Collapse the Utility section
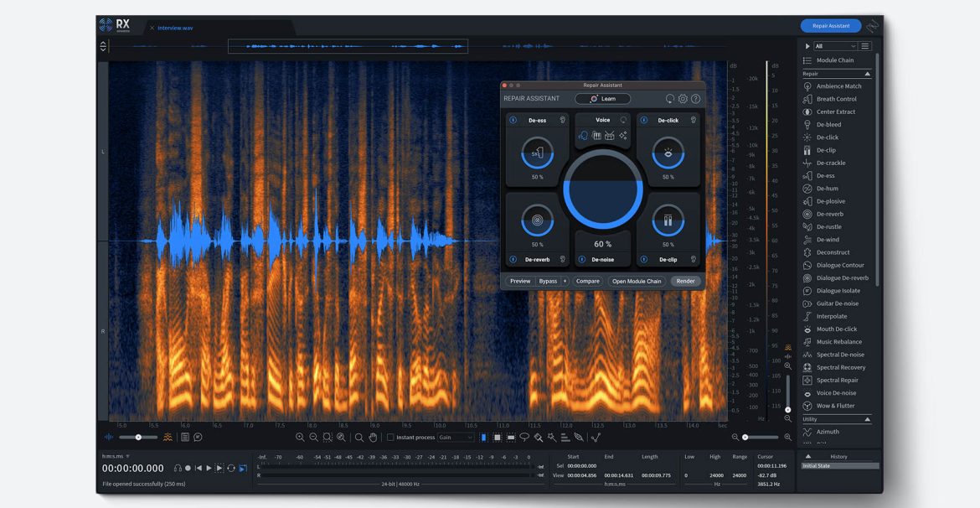 867,419
